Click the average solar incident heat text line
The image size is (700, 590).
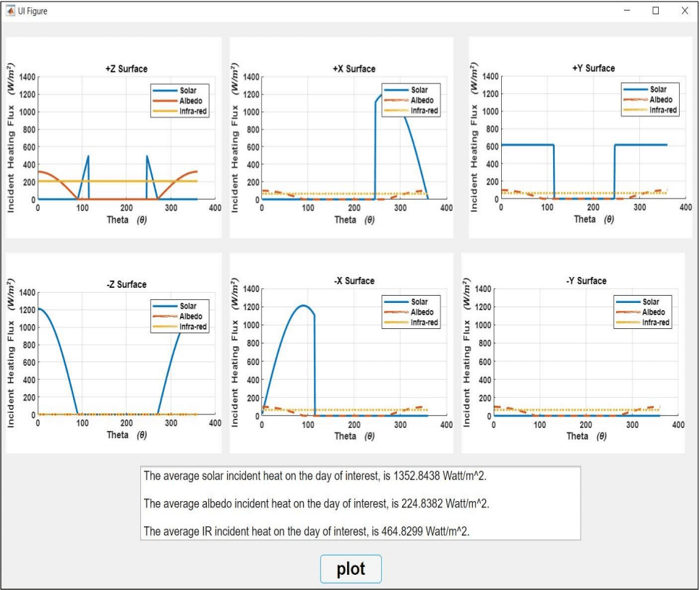[x=320, y=476]
